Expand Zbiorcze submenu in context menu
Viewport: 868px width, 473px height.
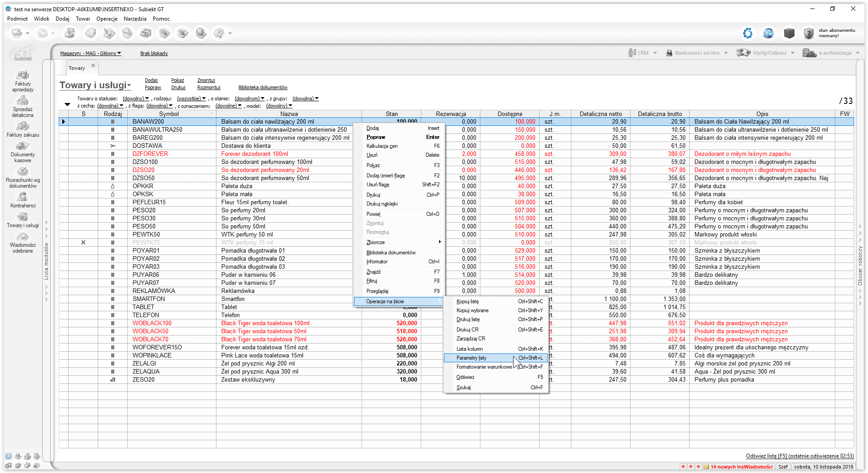(399, 242)
